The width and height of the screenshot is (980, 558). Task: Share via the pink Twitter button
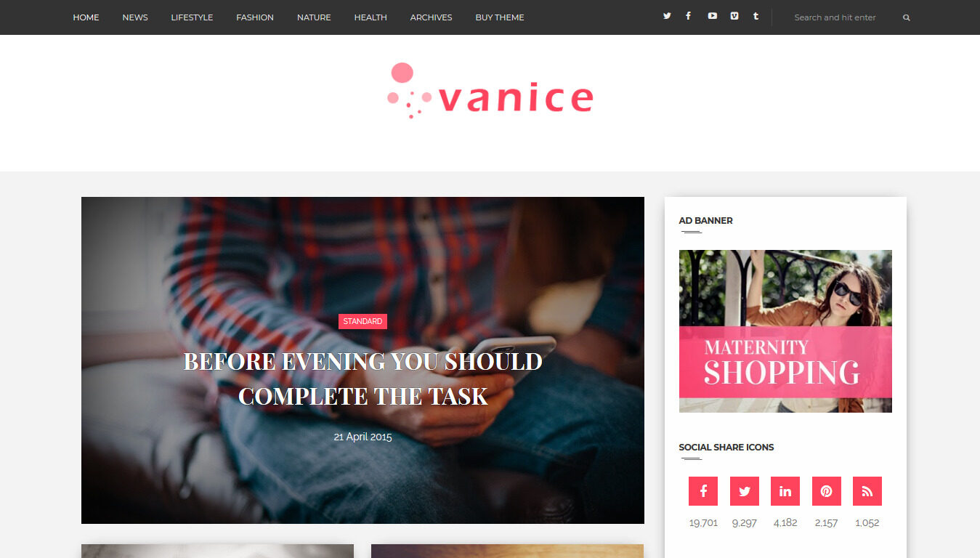coord(745,491)
